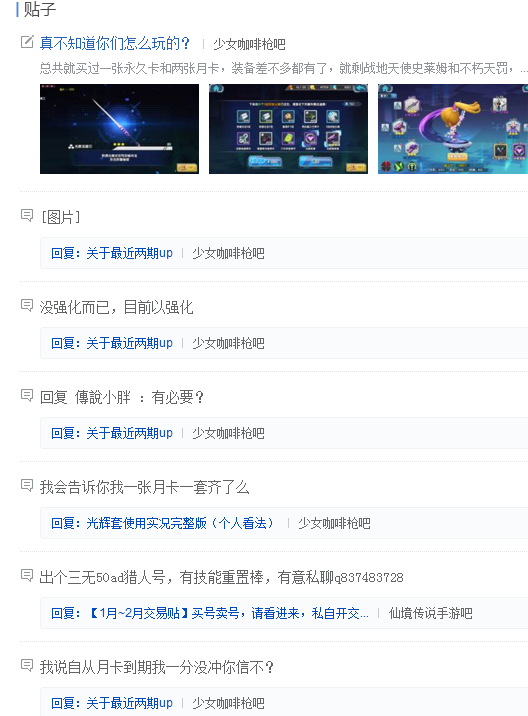Click reply icon beside 出个三无50ad猎人号 comment

(x=27, y=575)
